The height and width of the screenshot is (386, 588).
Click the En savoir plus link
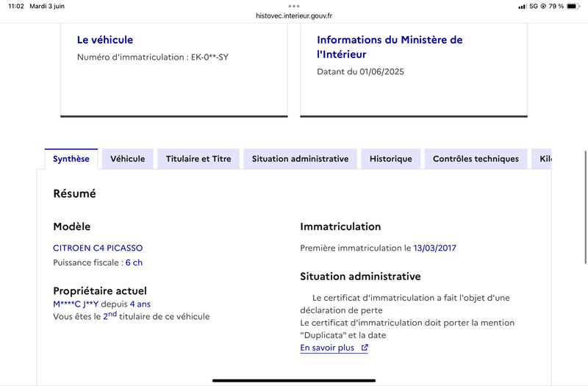click(334, 348)
